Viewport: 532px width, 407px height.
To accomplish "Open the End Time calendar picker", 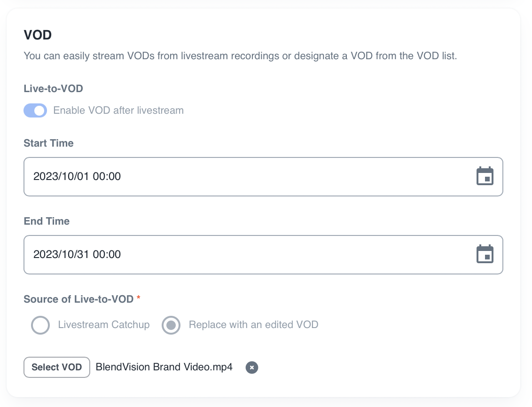I will click(x=485, y=255).
